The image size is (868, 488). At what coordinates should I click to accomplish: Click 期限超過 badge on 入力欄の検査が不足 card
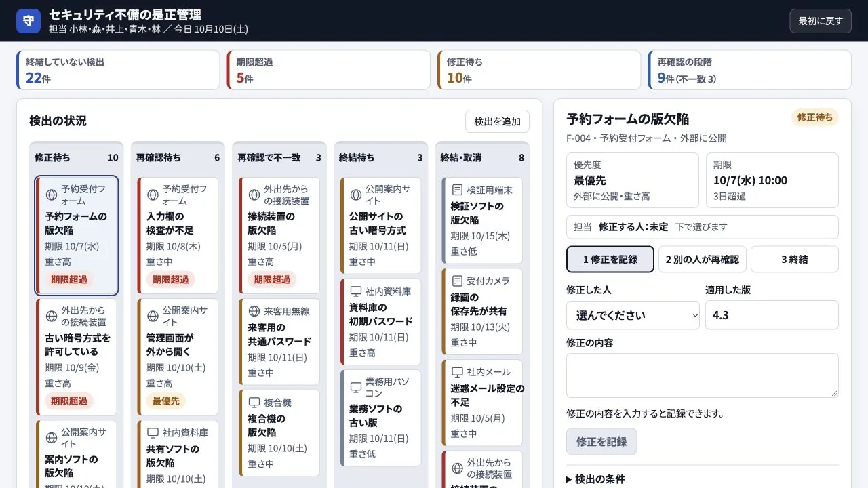point(171,279)
